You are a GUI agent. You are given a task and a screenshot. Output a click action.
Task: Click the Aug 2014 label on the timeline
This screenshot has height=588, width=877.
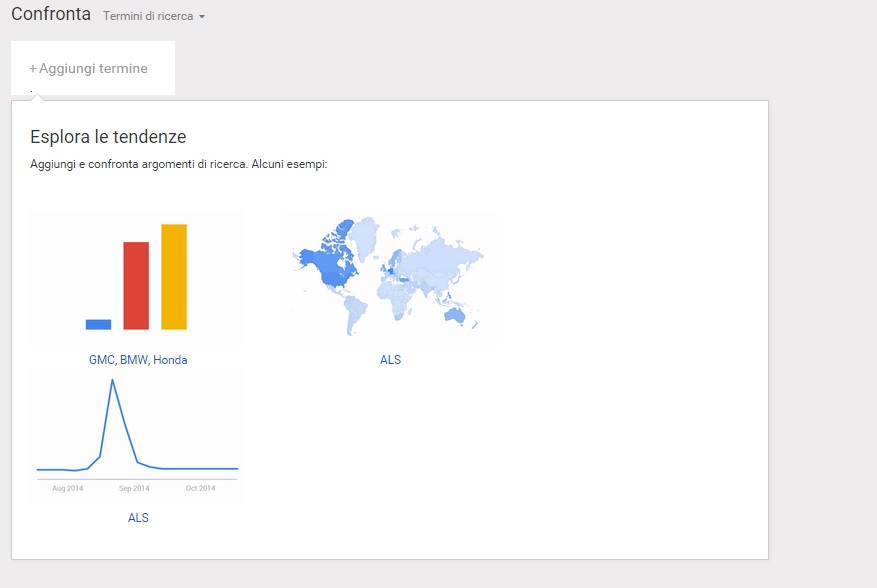(x=68, y=488)
